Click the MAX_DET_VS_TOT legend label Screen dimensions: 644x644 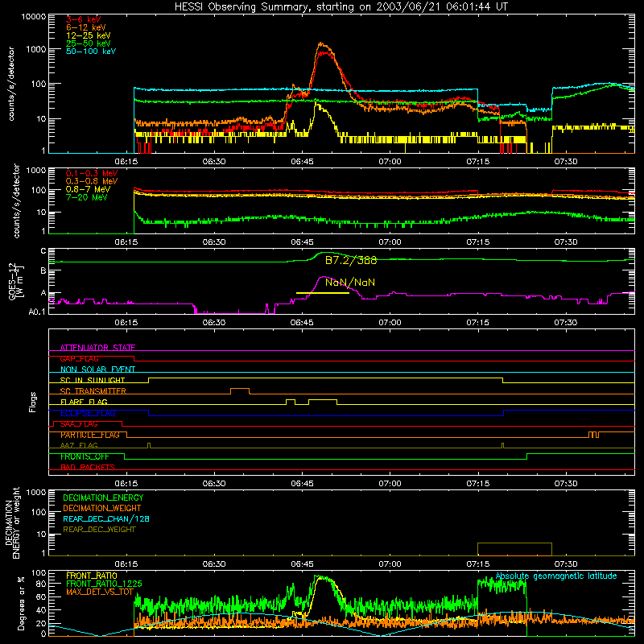pos(100,592)
